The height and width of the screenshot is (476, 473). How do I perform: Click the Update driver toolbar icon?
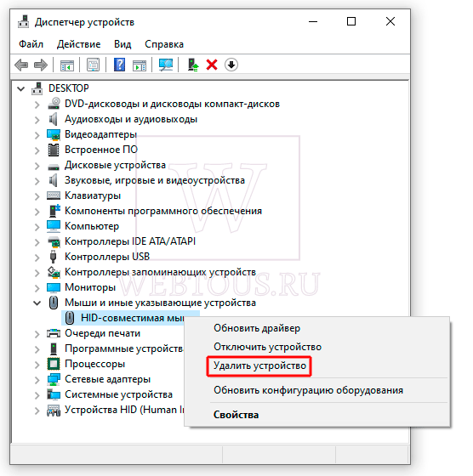tap(192, 65)
